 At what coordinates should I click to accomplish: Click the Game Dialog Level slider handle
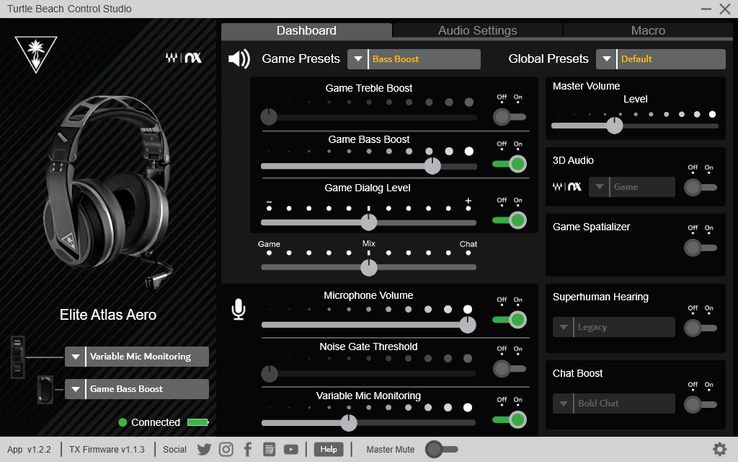pyautogui.click(x=369, y=223)
